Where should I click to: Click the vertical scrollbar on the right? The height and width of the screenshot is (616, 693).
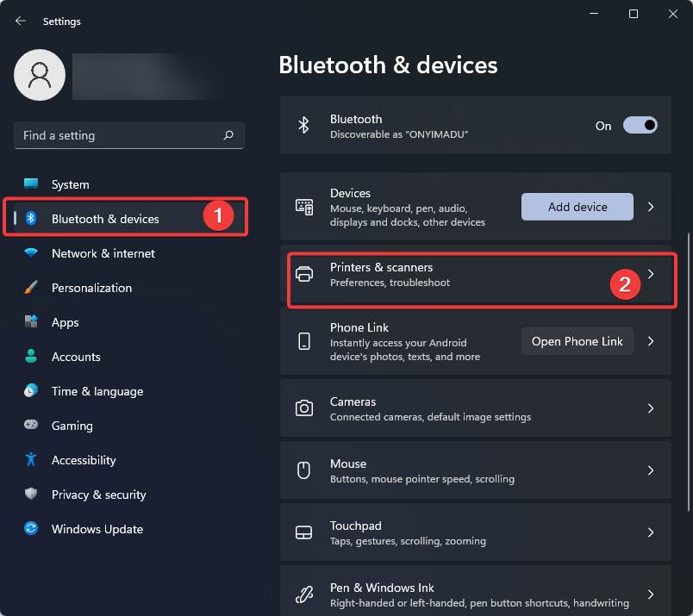(689, 372)
